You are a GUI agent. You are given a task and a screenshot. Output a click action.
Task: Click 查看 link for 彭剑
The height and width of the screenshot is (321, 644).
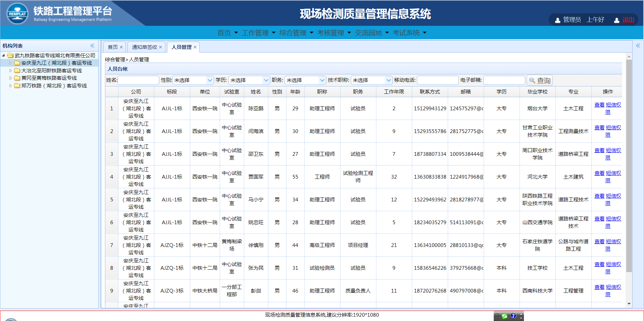click(x=599, y=287)
